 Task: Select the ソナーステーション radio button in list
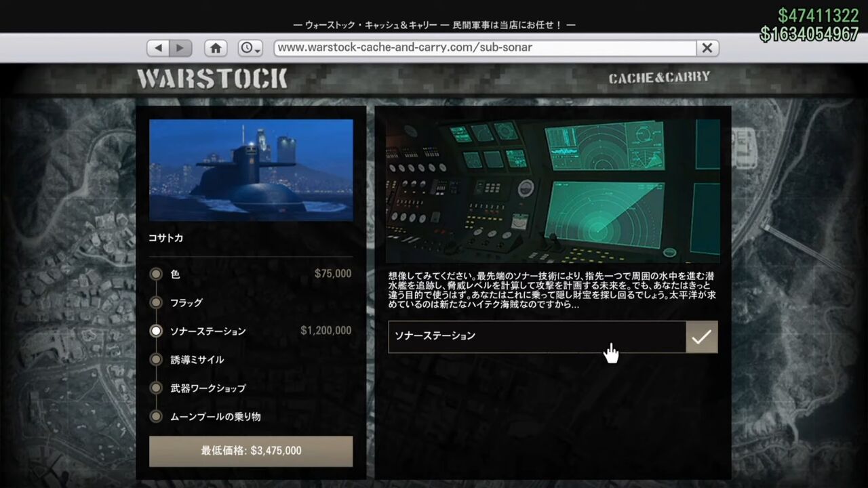click(156, 331)
